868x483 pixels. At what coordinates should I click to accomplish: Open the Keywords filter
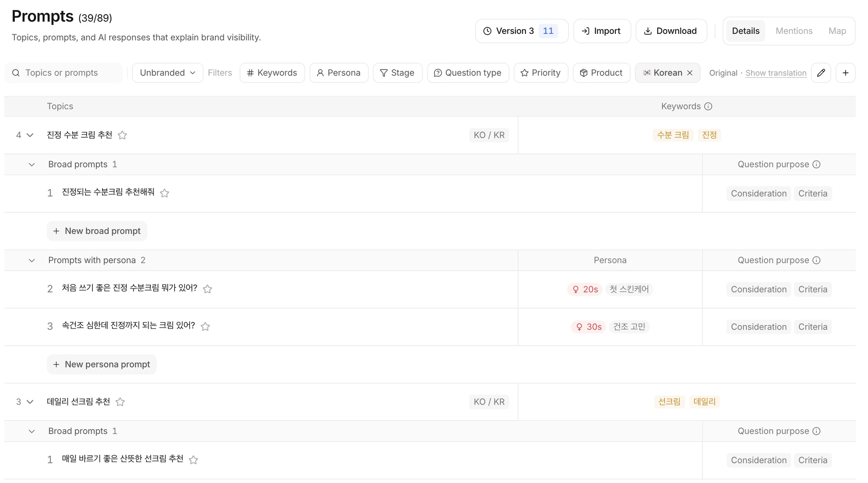pos(272,73)
